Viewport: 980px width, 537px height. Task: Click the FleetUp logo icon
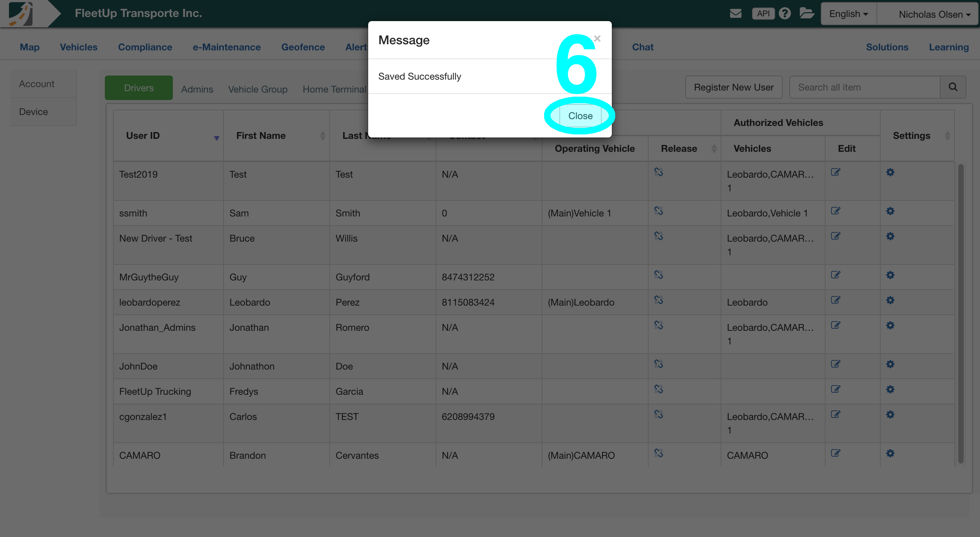(x=21, y=14)
